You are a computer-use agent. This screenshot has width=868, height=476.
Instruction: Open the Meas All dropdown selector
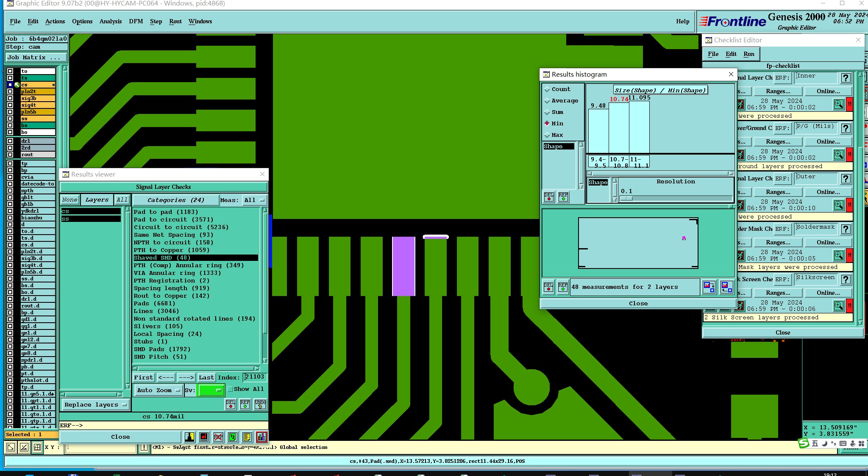254,200
